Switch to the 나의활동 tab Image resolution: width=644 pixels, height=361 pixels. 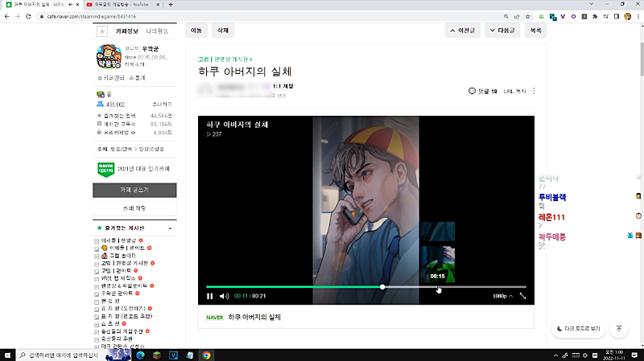[x=157, y=31]
